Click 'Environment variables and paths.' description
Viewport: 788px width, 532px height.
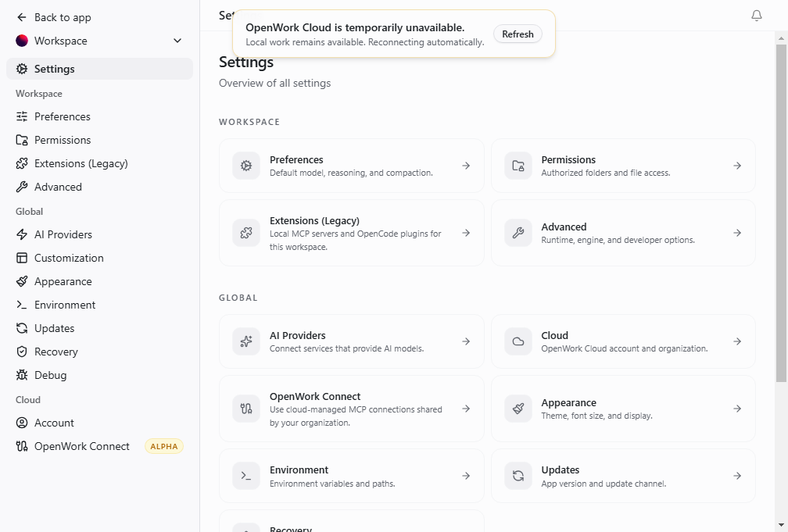tap(332, 484)
